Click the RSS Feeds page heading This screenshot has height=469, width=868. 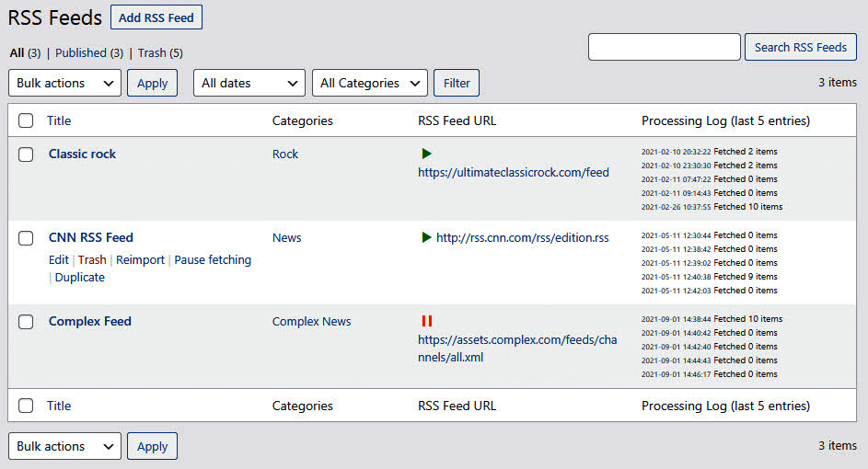point(55,17)
